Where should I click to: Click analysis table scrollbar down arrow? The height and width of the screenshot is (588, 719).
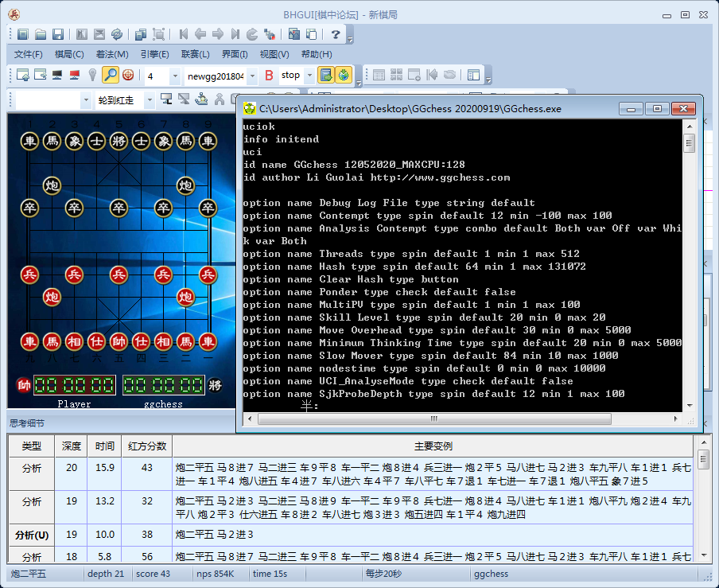tap(704, 556)
